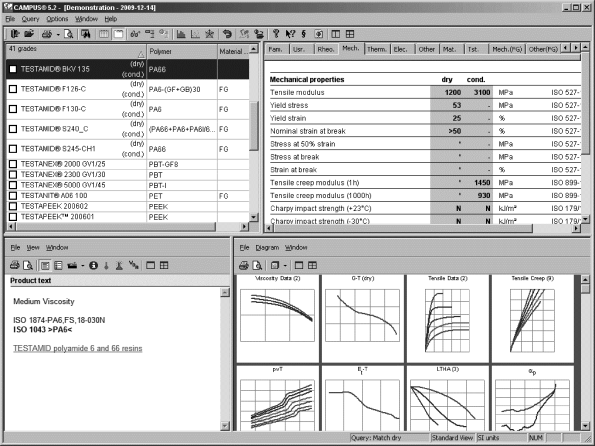The height and width of the screenshot is (446, 595).
Task: Click the print preview icon in Product text pane
Action: (28, 265)
